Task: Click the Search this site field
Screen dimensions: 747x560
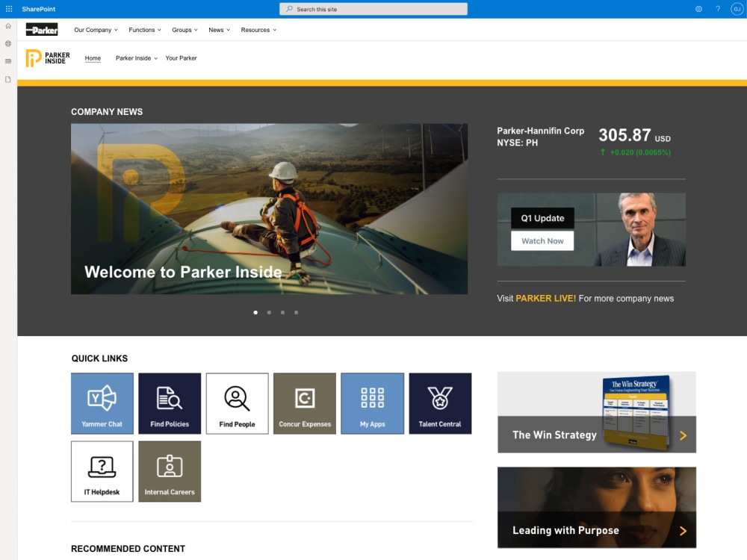Action: (373, 8)
